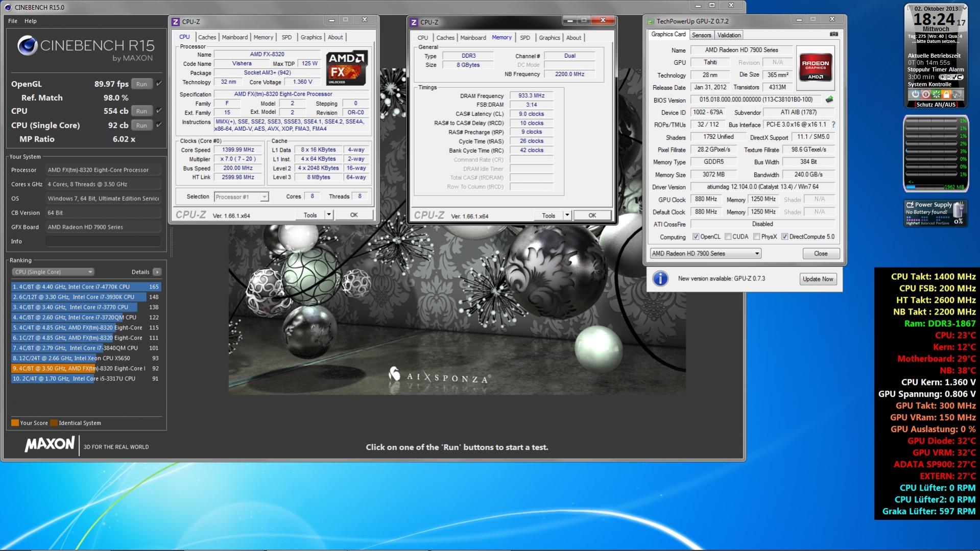The image size is (980, 551).
Task: Open the File menu in Cinebench
Action: [x=13, y=21]
